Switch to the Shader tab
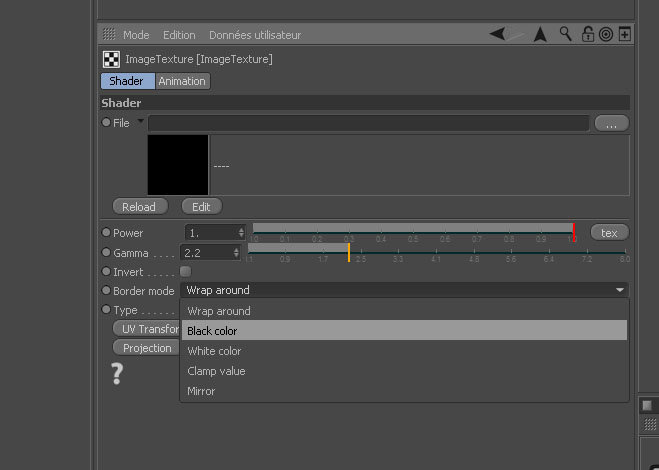659x470 pixels. coord(128,81)
